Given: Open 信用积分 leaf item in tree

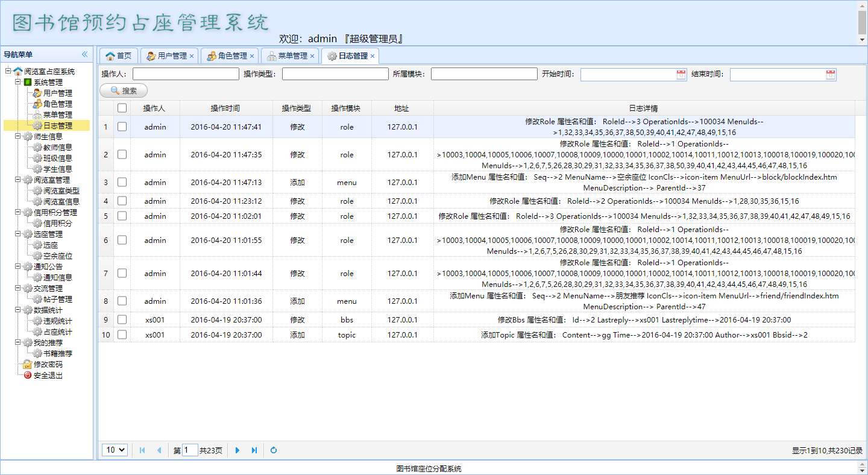Looking at the screenshot, I should click(x=57, y=224).
